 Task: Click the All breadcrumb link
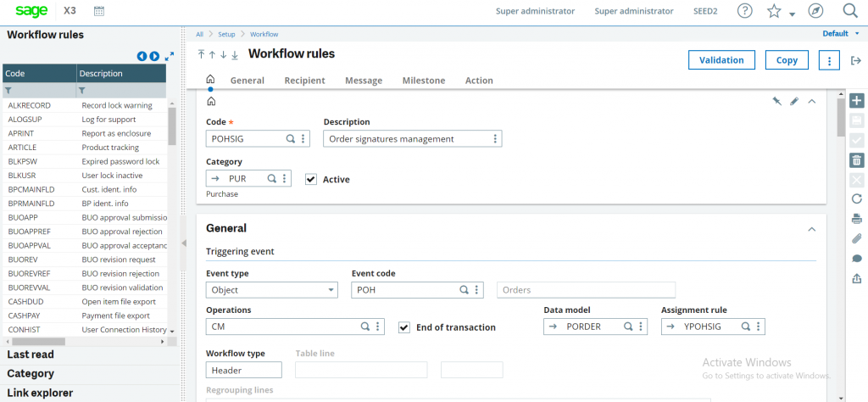coord(199,34)
